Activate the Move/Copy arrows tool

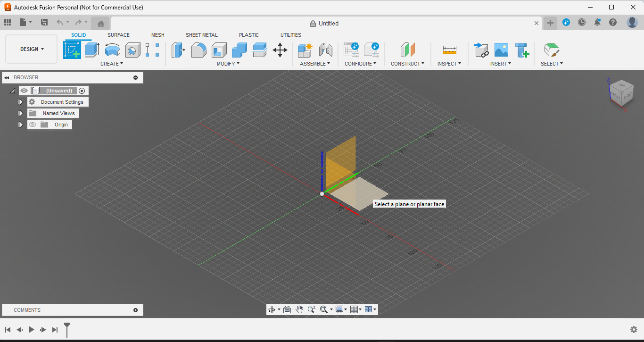click(x=280, y=50)
